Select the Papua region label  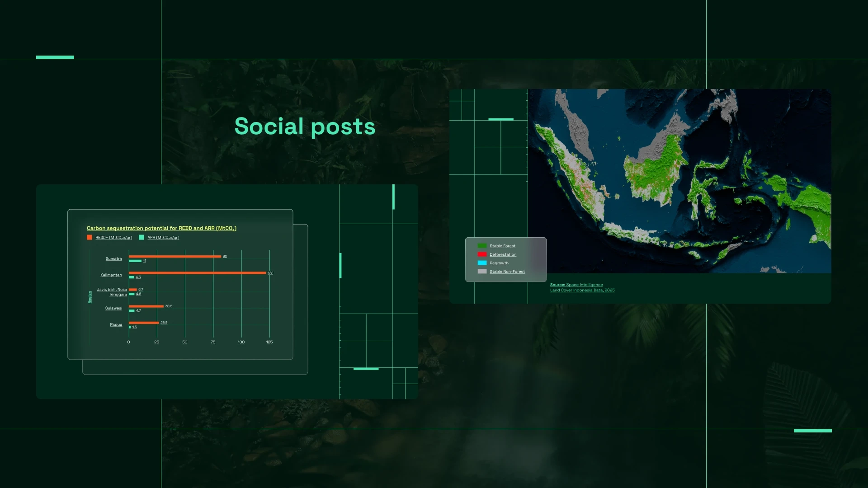[x=116, y=324]
